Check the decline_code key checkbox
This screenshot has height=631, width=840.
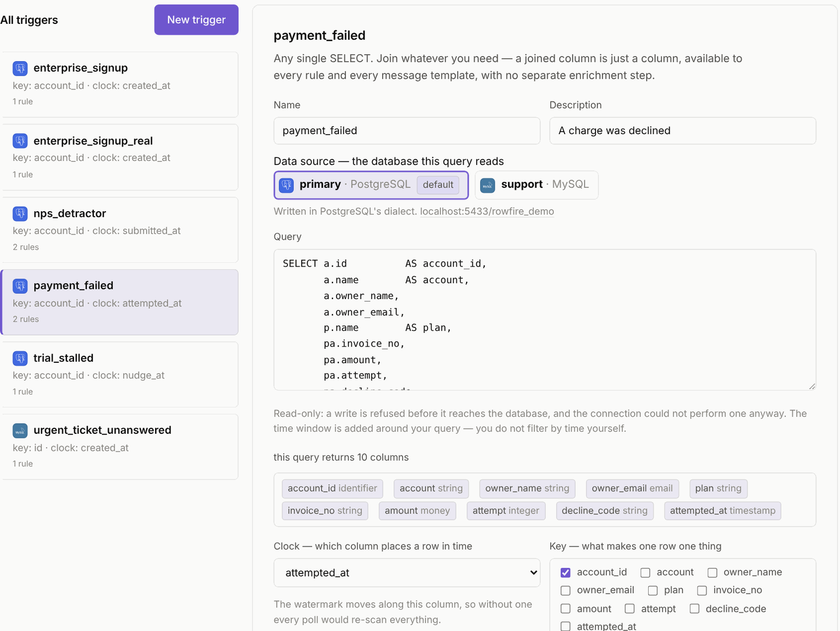(694, 609)
